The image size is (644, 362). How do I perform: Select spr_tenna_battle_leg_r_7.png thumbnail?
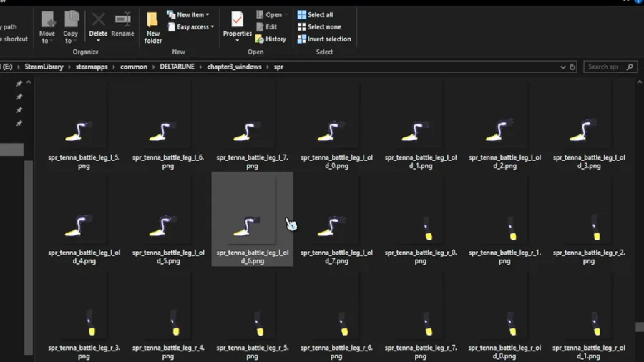click(427, 323)
